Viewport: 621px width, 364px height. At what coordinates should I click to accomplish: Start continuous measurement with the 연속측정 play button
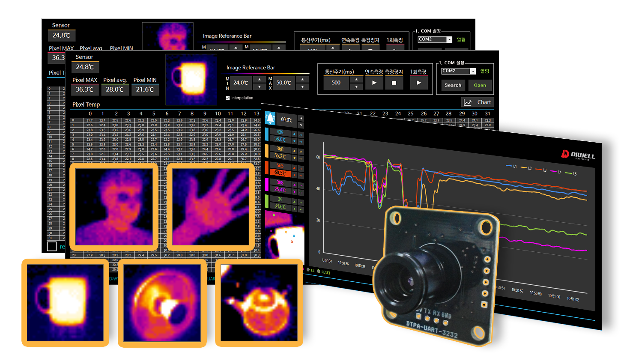coord(374,83)
